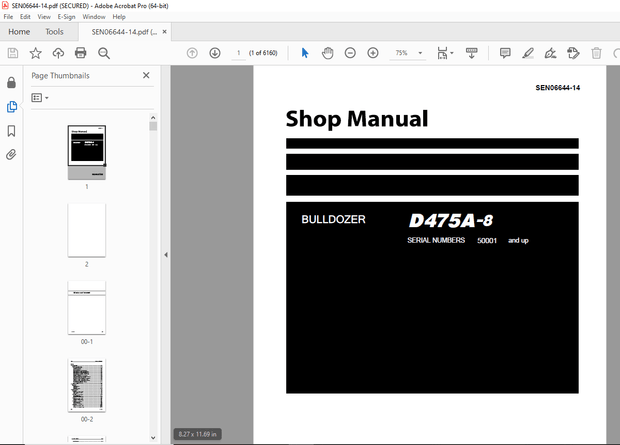Click the fit page scrolling mode icon
This screenshot has height=445, width=620.
442,53
